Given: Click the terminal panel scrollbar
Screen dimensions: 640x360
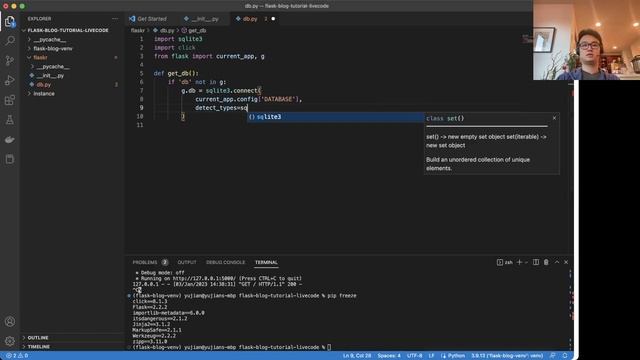Looking at the screenshot, I should coord(571,309).
